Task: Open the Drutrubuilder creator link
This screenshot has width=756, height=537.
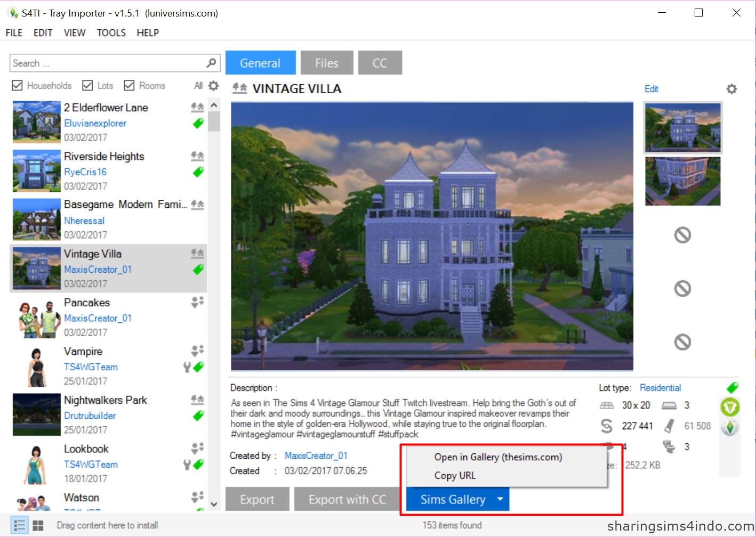Action: point(90,416)
